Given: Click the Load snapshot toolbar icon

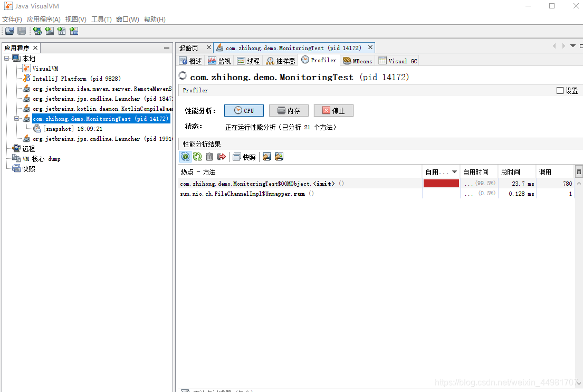Looking at the screenshot, I should click(9, 31).
